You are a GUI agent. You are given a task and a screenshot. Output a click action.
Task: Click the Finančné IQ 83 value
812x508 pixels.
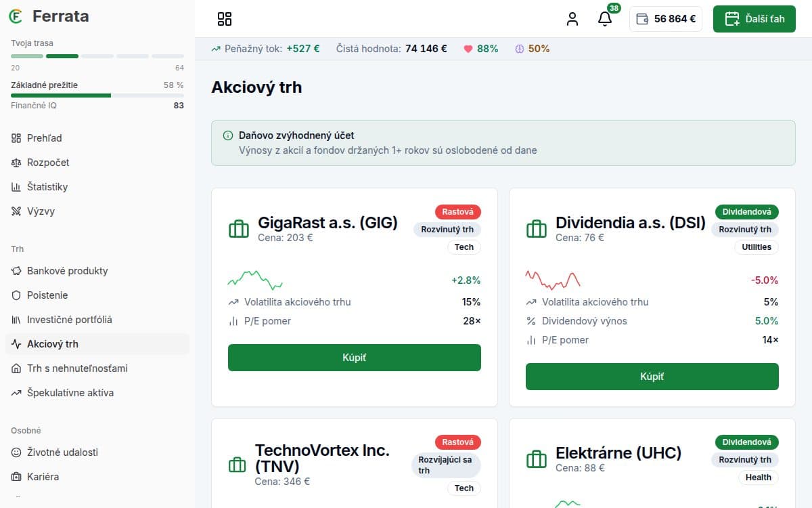tap(179, 106)
